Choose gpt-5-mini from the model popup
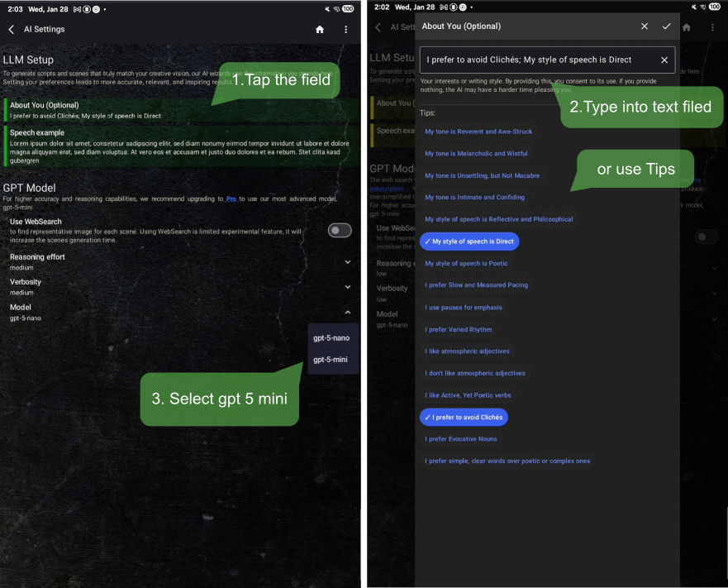 (x=330, y=360)
